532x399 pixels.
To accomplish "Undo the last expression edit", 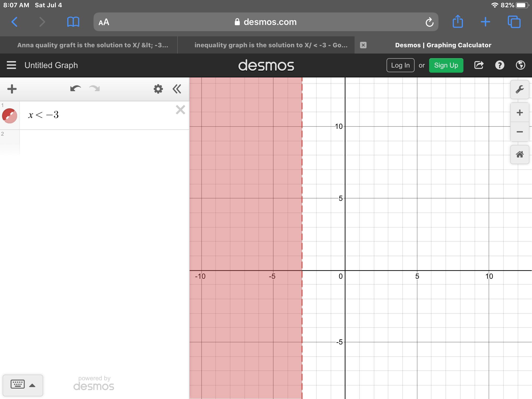I will [x=75, y=89].
